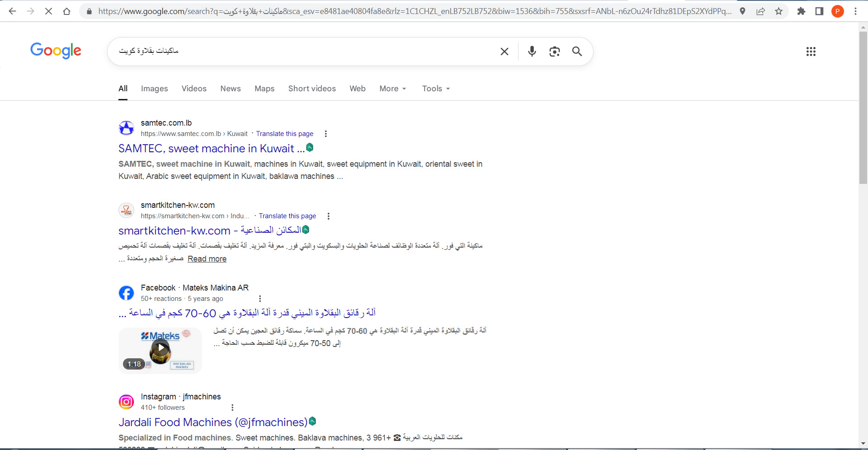Open more options for the Instagram jfmachines result

232,408
